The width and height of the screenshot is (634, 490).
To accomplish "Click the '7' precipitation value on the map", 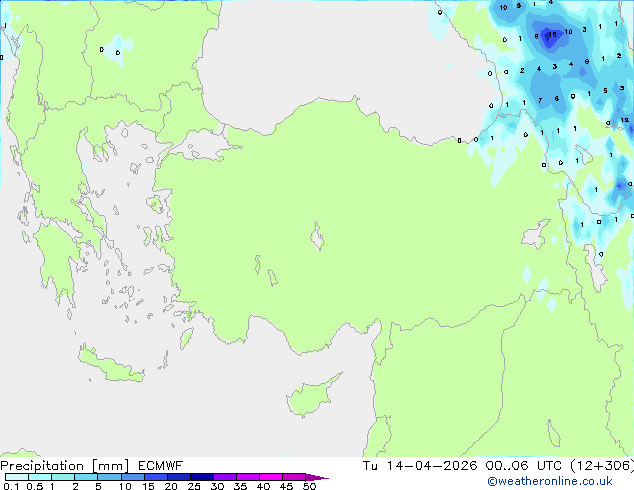I will (540, 100).
